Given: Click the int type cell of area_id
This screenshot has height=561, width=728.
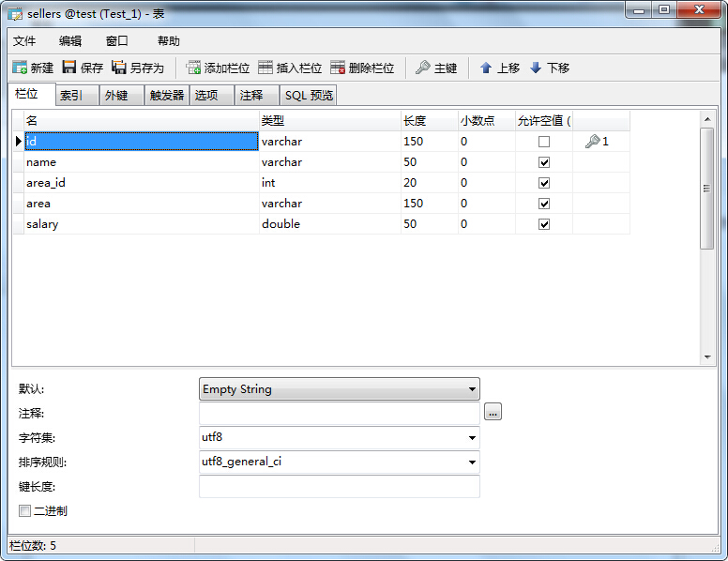Looking at the screenshot, I should (x=329, y=183).
